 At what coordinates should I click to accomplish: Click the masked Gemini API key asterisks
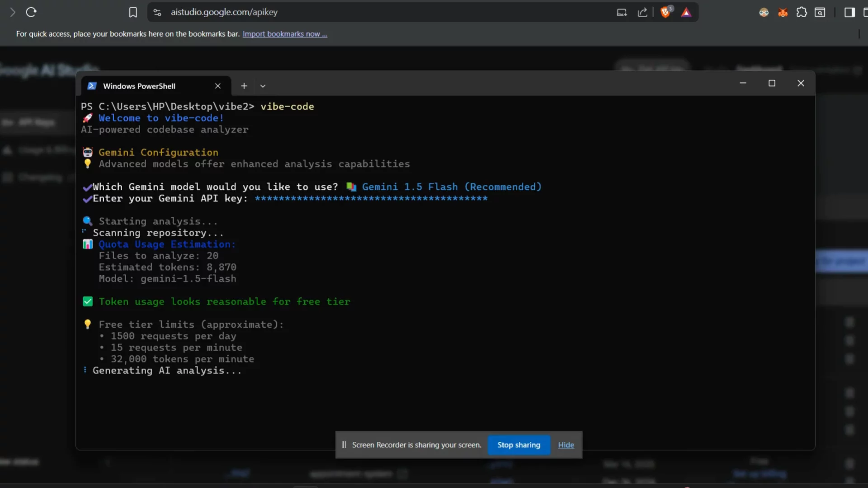pos(371,198)
